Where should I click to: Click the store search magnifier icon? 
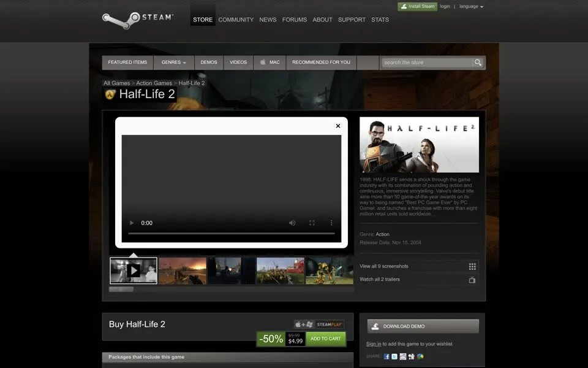(x=478, y=63)
